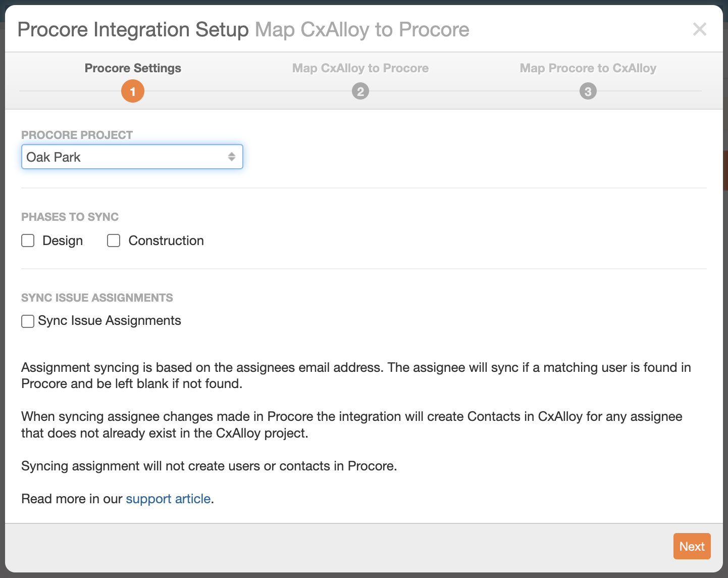This screenshot has width=728, height=578.
Task: Enable the Construction phase checkbox
Action: [114, 240]
